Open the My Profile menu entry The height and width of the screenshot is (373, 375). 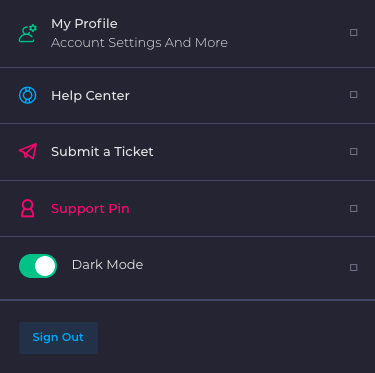pos(187,33)
